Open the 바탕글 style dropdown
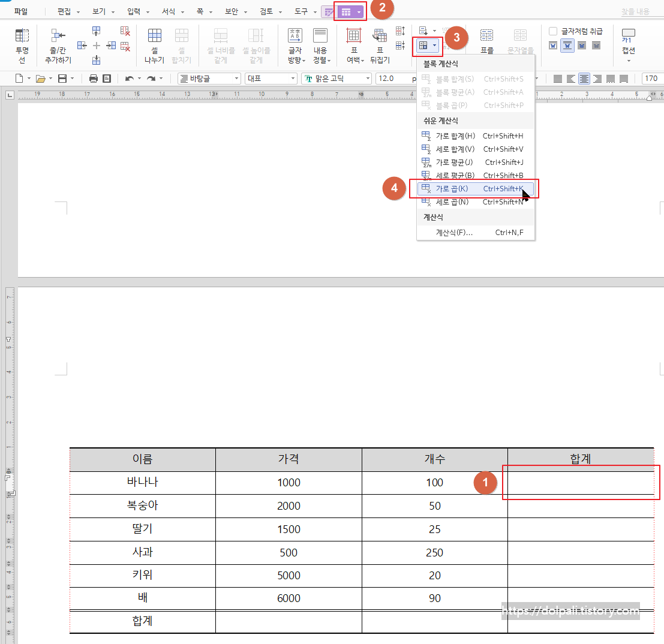The image size is (664, 644). click(x=209, y=79)
